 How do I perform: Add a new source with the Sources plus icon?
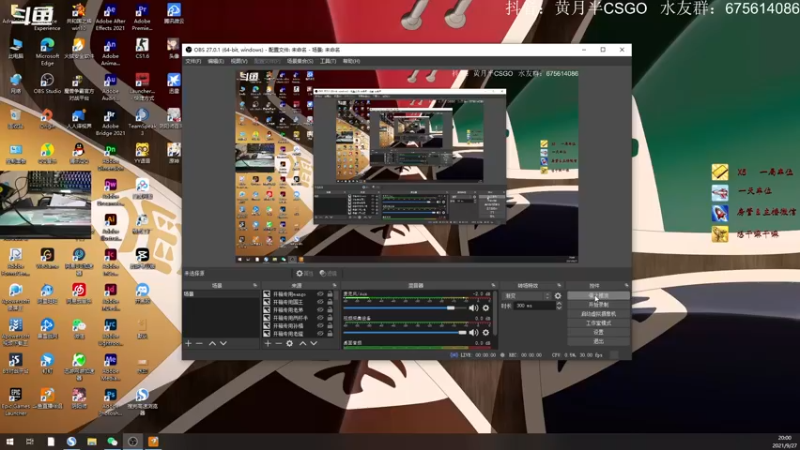[268, 343]
